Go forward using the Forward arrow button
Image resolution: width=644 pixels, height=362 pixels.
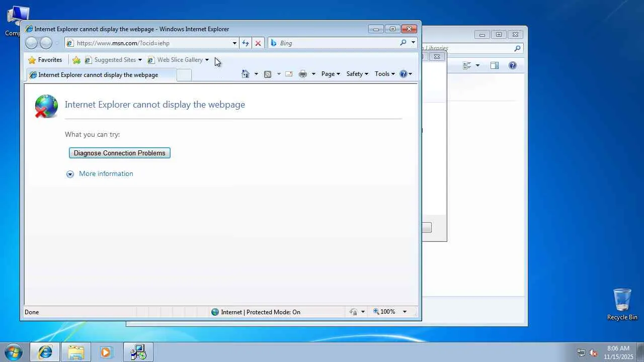[46, 43]
